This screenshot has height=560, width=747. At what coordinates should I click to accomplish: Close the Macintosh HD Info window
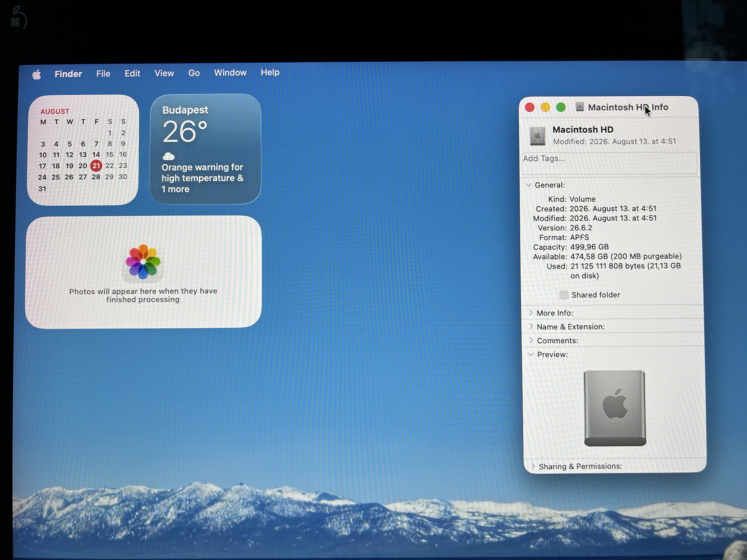(530, 108)
